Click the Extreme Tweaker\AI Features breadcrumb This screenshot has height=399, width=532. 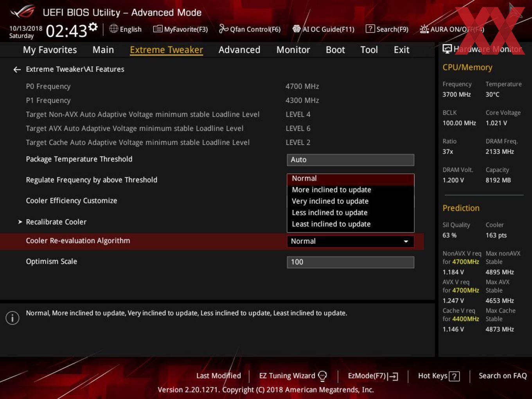point(75,69)
